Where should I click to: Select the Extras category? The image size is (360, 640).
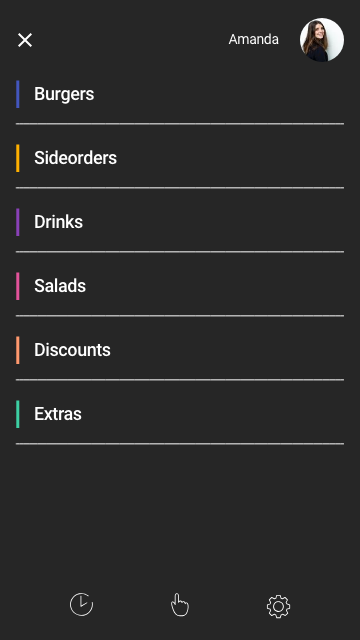(58, 414)
